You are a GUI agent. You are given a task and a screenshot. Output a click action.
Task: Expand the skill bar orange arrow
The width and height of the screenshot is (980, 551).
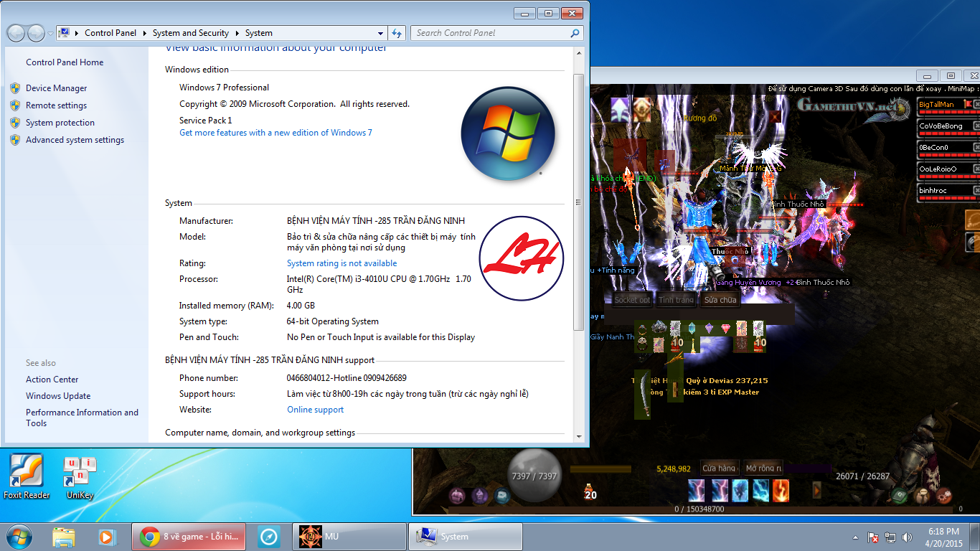coord(816,490)
